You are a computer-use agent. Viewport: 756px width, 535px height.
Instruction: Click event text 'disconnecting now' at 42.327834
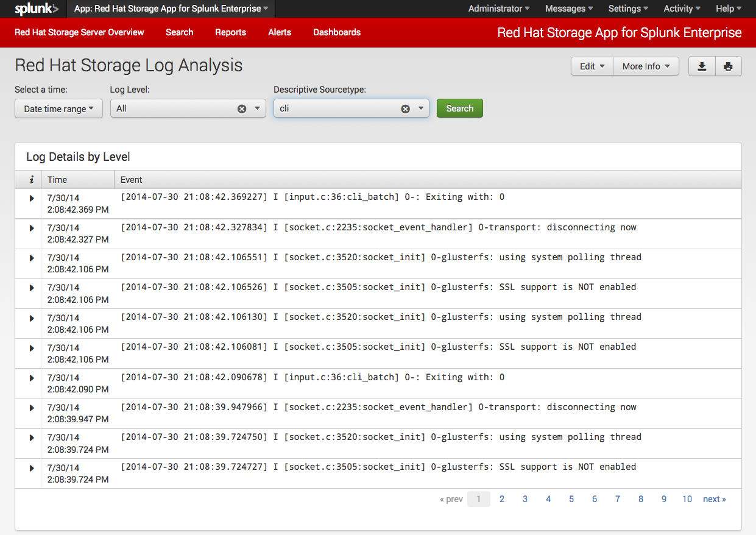tap(592, 227)
